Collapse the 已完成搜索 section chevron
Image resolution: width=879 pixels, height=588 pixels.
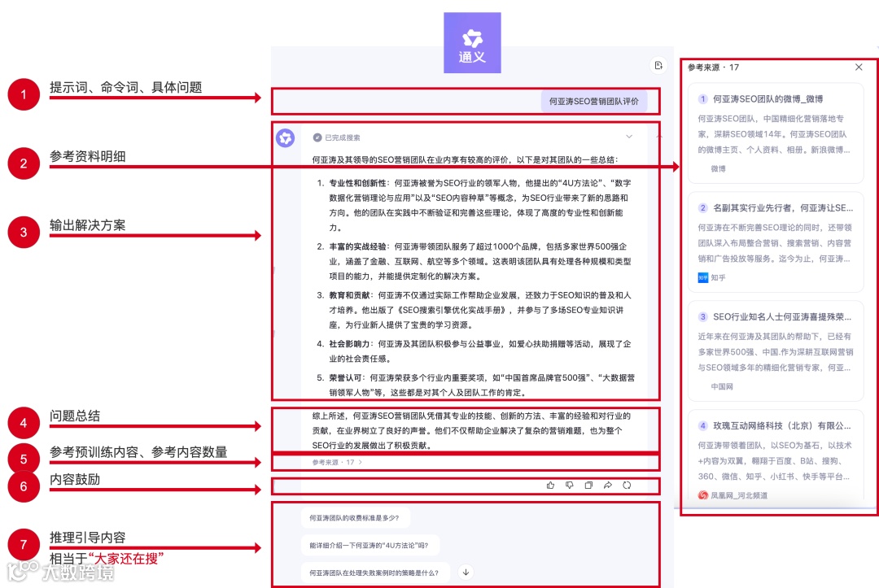point(629,137)
